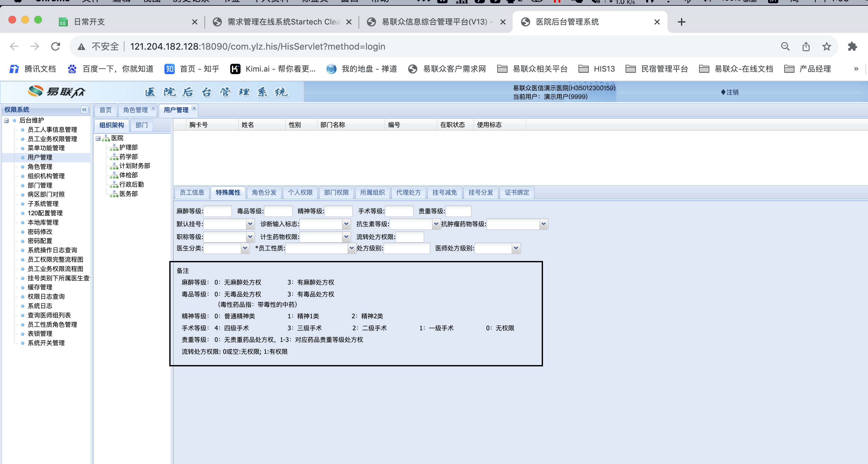Screen dimensions: 868x464
Task: Open the 护理部 department node
Action: [128, 147]
